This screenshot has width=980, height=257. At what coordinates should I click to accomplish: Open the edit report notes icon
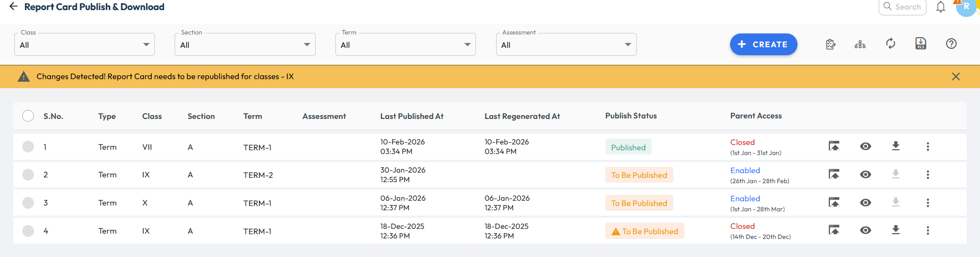tap(830, 45)
